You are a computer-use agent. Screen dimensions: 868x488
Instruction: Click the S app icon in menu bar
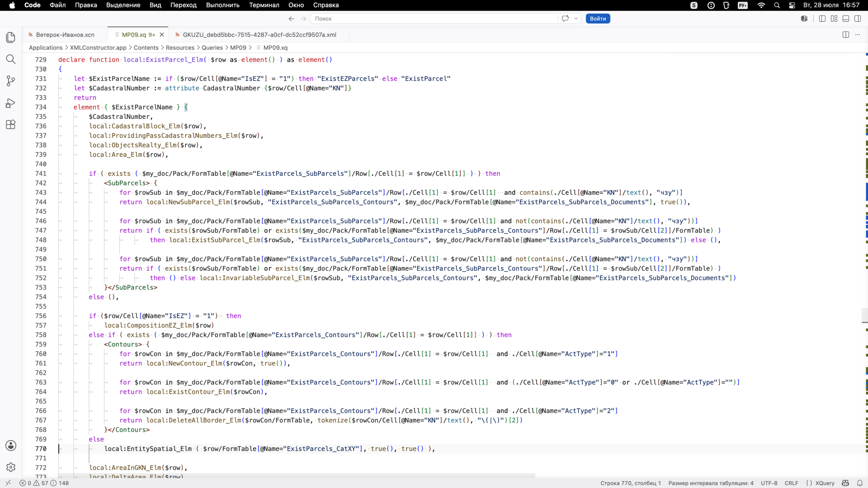[x=694, y=5]
